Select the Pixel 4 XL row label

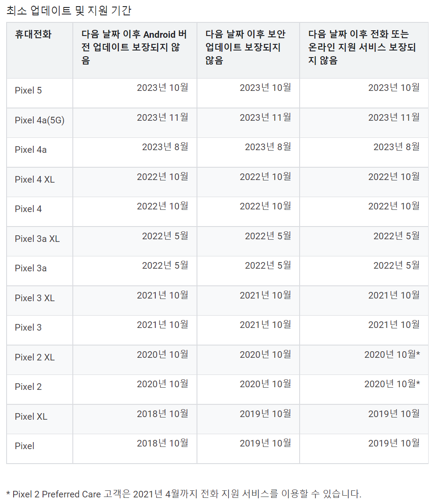click(35, 180)
